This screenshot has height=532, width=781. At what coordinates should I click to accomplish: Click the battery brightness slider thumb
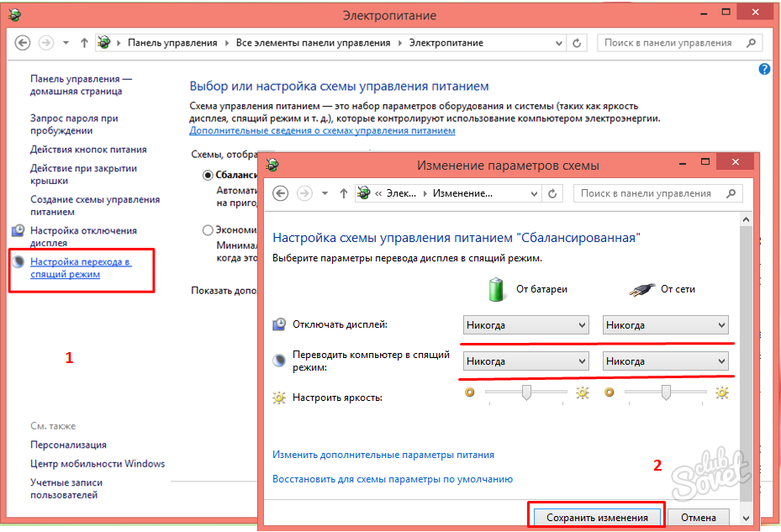pos(526,392)
